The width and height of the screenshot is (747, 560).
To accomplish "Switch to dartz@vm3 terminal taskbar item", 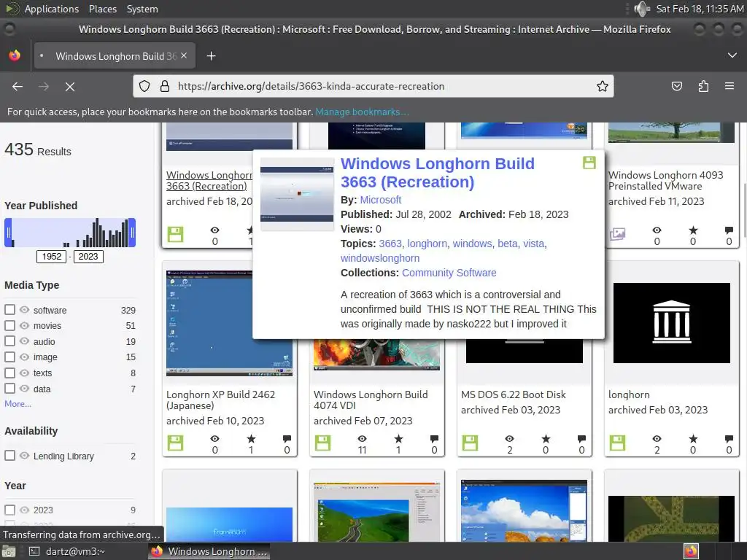I will pos(66,551).
